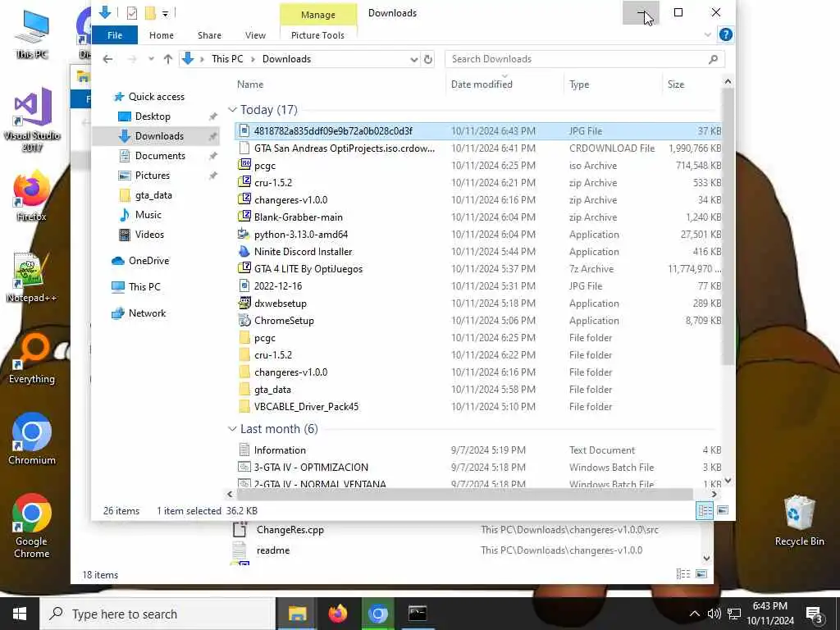Refresh the Downloads folder

pos(428,59)
